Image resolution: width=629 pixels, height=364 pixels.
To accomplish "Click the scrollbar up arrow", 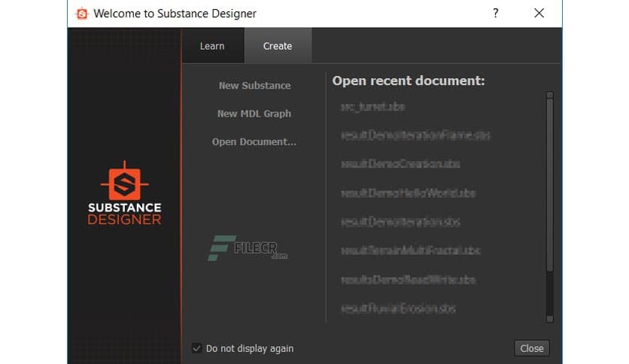I will click(549, 95).
